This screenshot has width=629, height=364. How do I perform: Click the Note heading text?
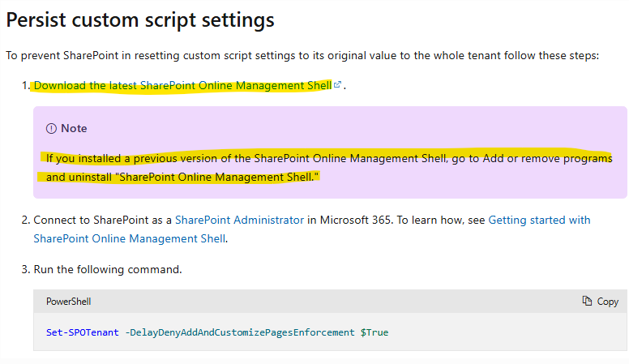point(74,128)
